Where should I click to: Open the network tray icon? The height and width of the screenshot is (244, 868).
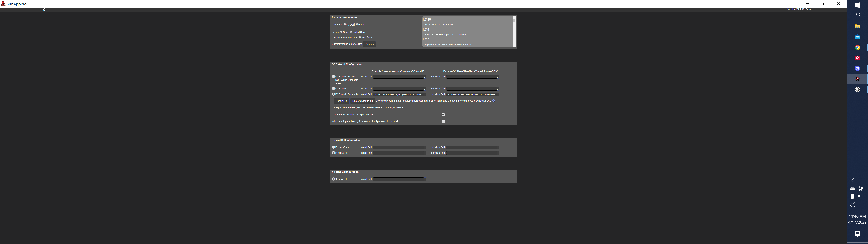pos(861,197)
